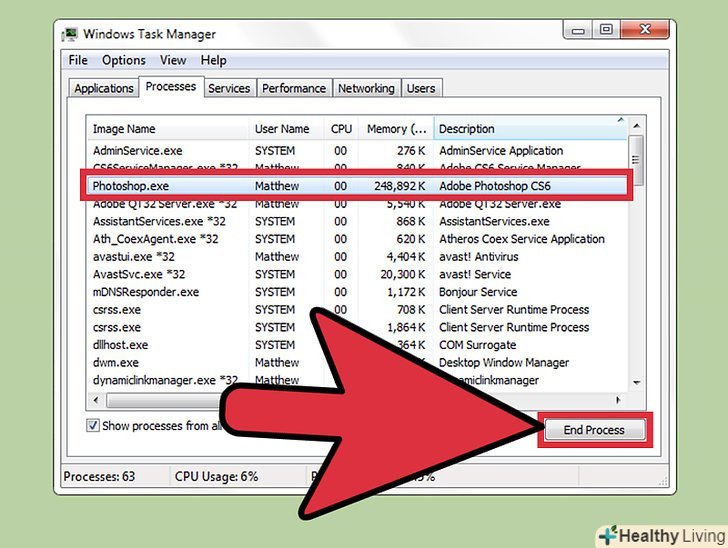Screen dimensions: 728x548
Task: Open the File menu
Action: [x=78, y=60]
